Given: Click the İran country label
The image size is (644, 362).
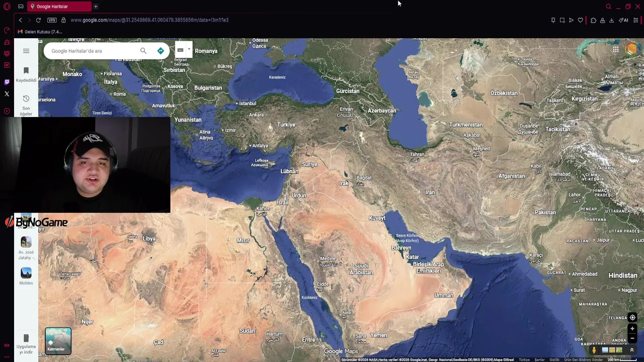Looking at the screenshot, I should [430, 192].
